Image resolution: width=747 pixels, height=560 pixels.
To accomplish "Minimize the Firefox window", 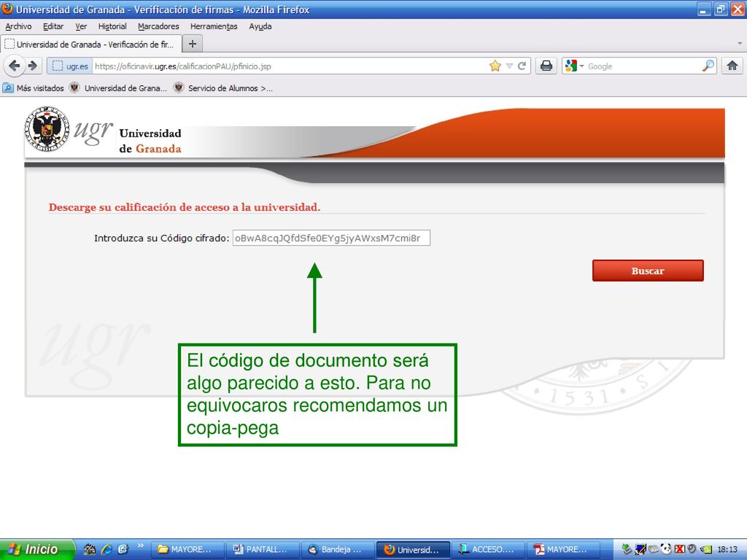I will click(x=704, y=9).
